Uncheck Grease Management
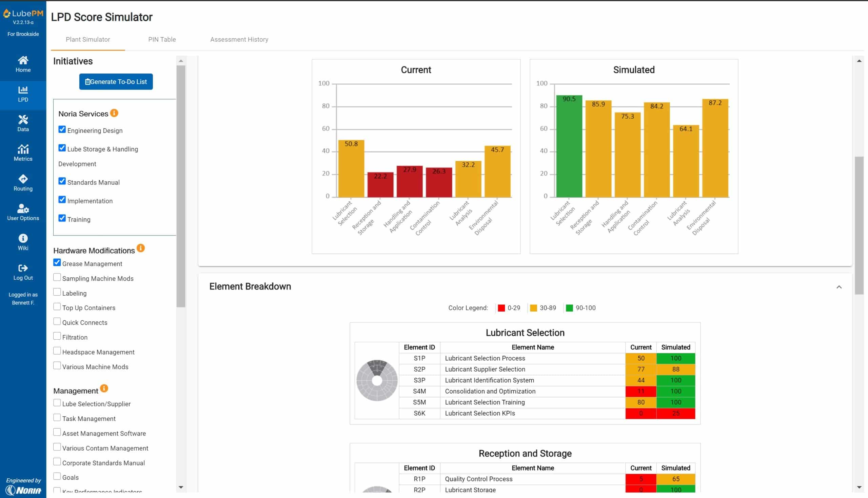The image size is (868, 498). click(x=57, y=262)
